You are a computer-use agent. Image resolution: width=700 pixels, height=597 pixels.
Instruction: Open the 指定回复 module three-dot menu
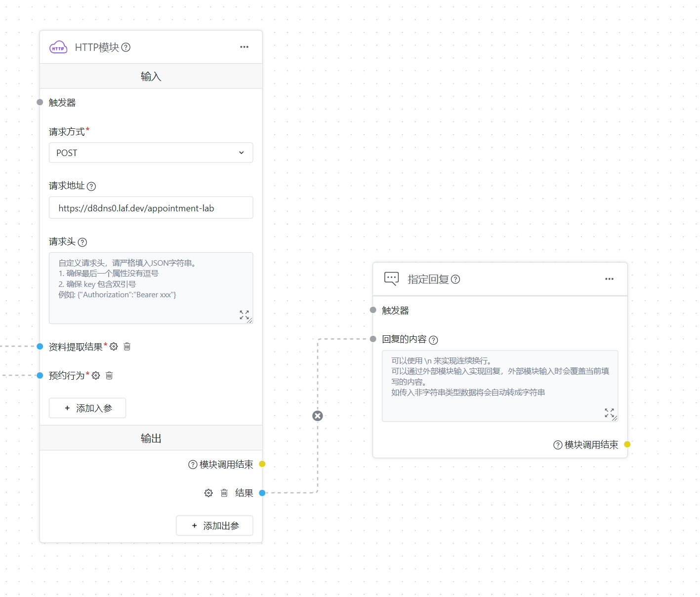(x=609, y=279)
